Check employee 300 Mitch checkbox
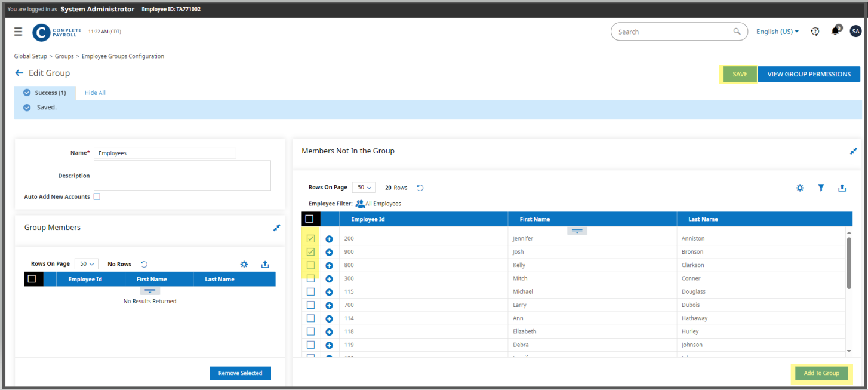 pyautogui.click(x=310, y=278)
